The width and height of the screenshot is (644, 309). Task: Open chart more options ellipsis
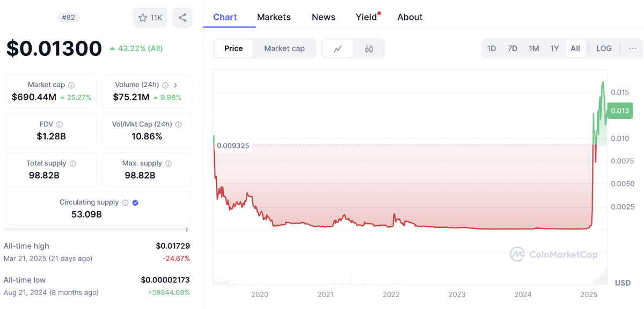tap(633, 48)
